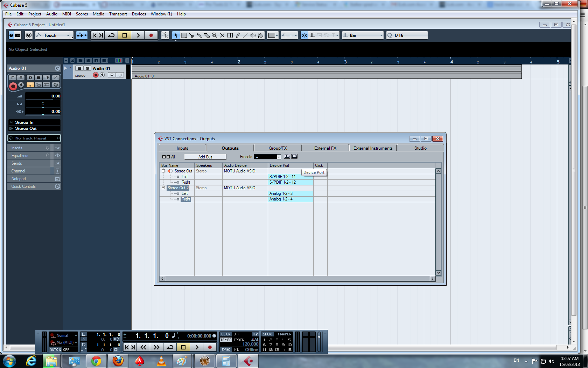This screenshot has height=368, width=588.
Task: Open the Sends inspector section
Action: (34, 163)
